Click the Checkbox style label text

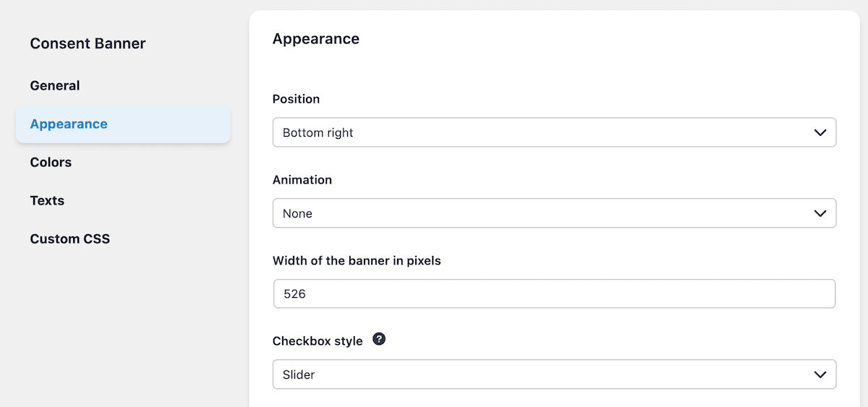(x=318, y=341)
